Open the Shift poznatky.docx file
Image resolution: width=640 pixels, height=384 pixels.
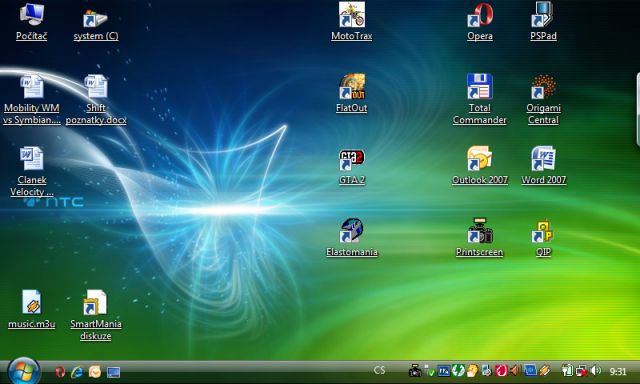[96, 100]
